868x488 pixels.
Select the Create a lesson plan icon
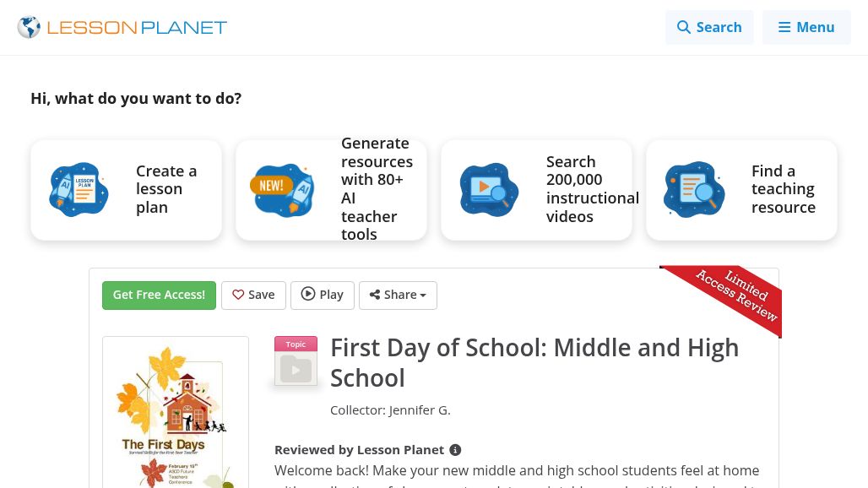(x=79, y=189)
